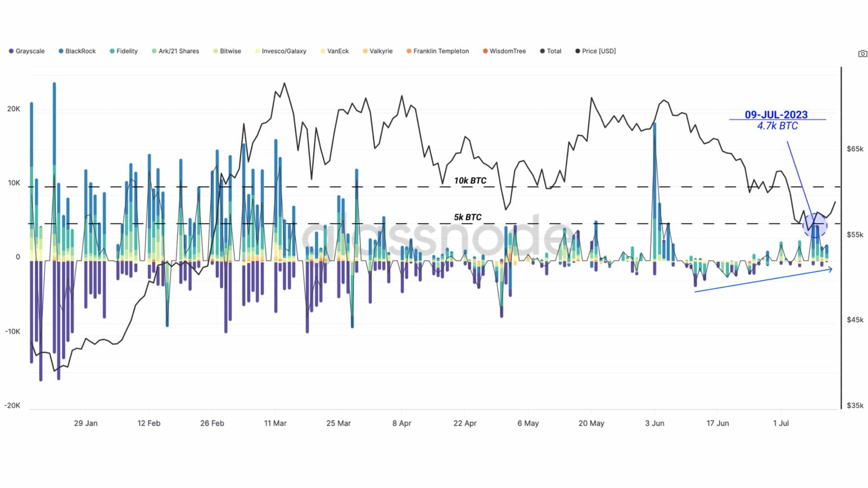Screen dimensions: 868x488
Task: Click the BlackRock blue legend dot
Action: click(x=61, y=51)
